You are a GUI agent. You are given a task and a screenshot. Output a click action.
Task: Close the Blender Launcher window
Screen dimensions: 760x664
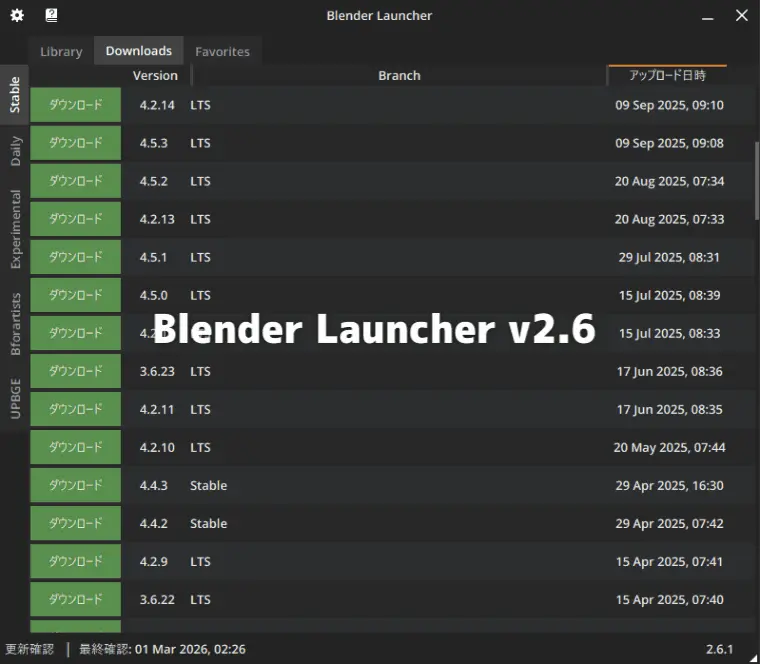click(x=741, y=15)
